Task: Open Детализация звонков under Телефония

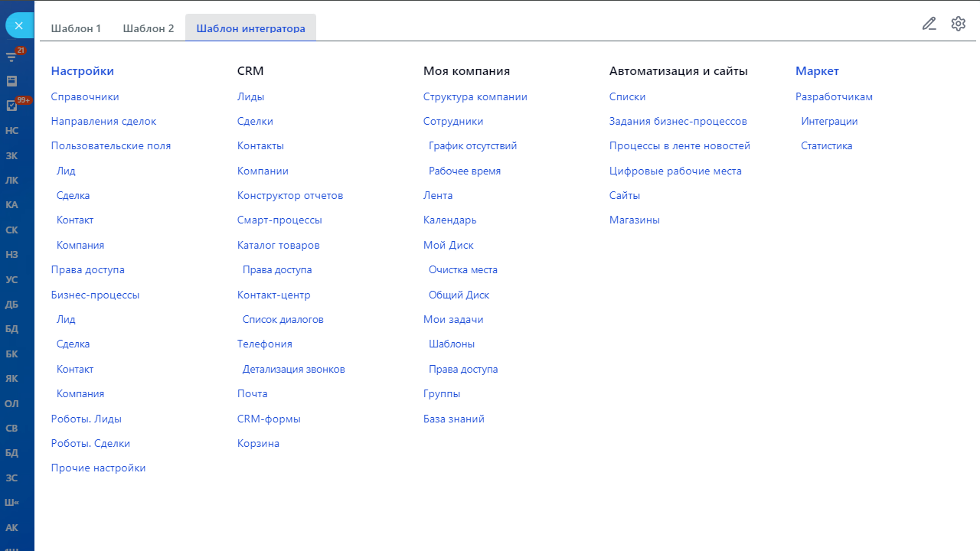Action: click(293, 370)
